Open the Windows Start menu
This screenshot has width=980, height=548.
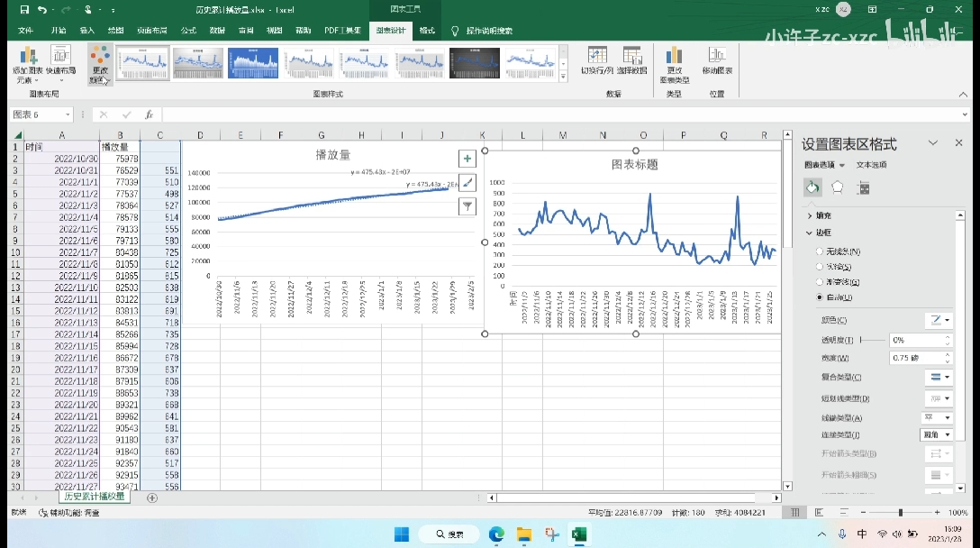tap(401, 534)
